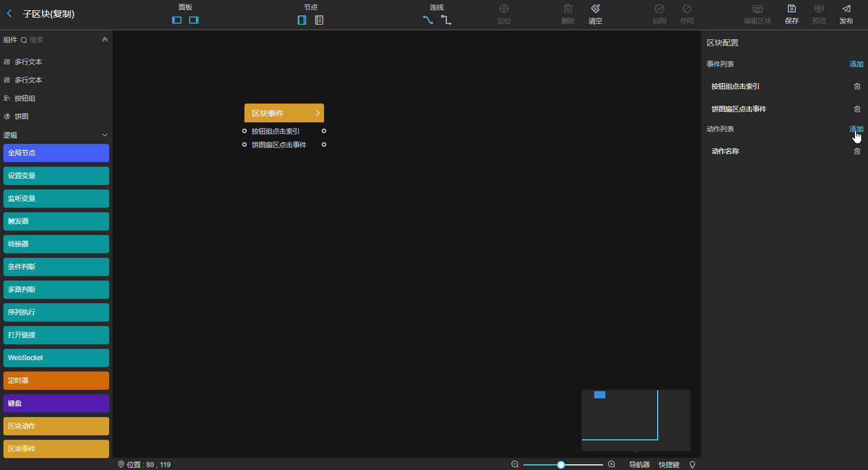Open the 快捷键 shortcuts list
Screen dimensions: 868x470
[669, 465]
